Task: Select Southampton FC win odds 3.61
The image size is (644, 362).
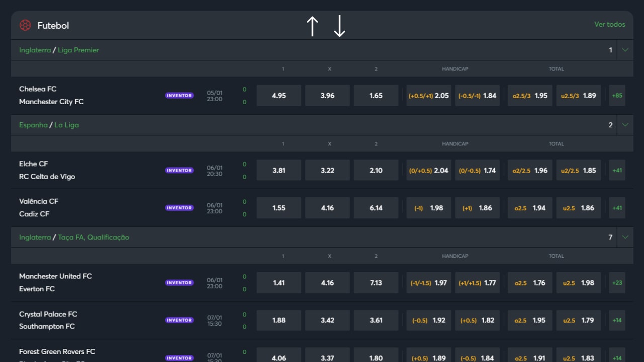Action: point(376,320)
